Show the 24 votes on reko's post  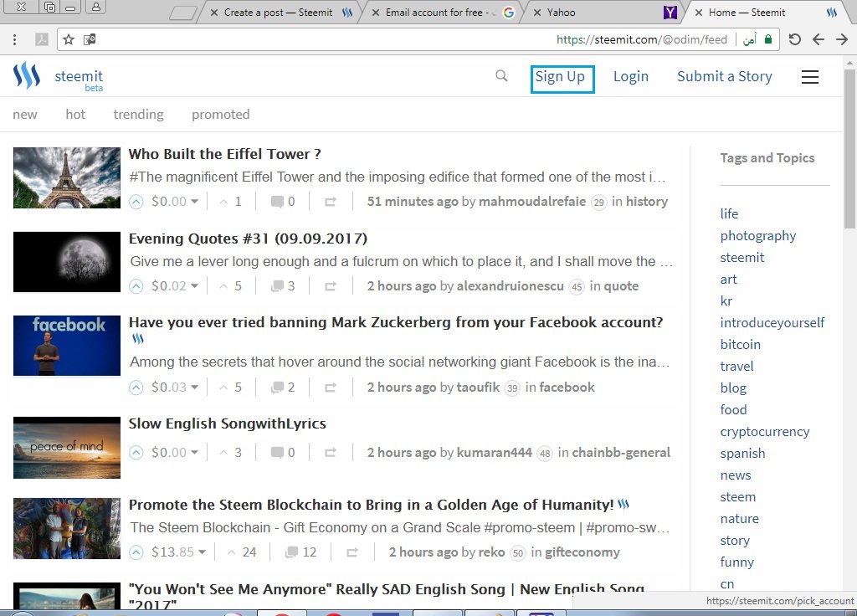point(242,552)
